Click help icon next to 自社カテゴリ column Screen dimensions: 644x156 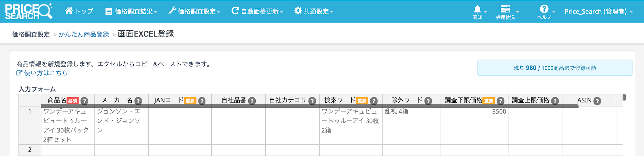312,101
